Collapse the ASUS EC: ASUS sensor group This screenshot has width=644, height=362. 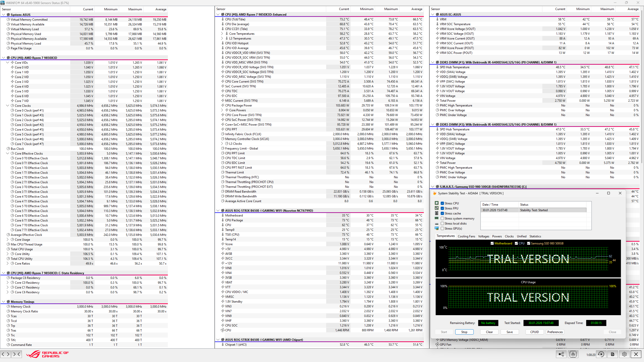433,14
